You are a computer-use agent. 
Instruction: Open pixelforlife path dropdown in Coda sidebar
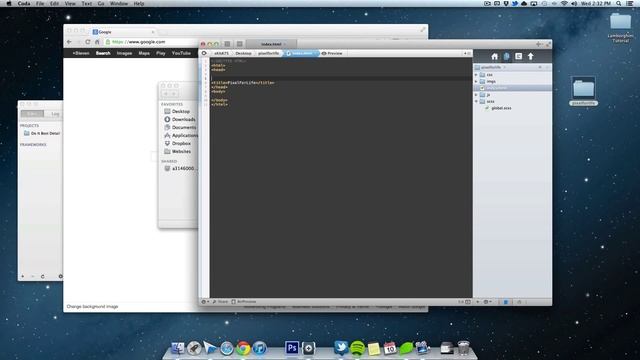tap(491, 67)
